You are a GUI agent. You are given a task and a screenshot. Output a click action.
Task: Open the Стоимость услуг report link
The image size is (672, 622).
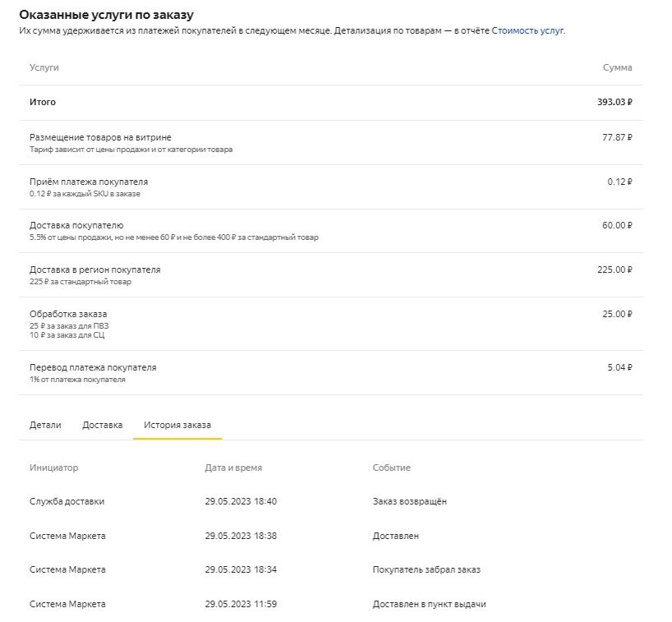[527, 31]
